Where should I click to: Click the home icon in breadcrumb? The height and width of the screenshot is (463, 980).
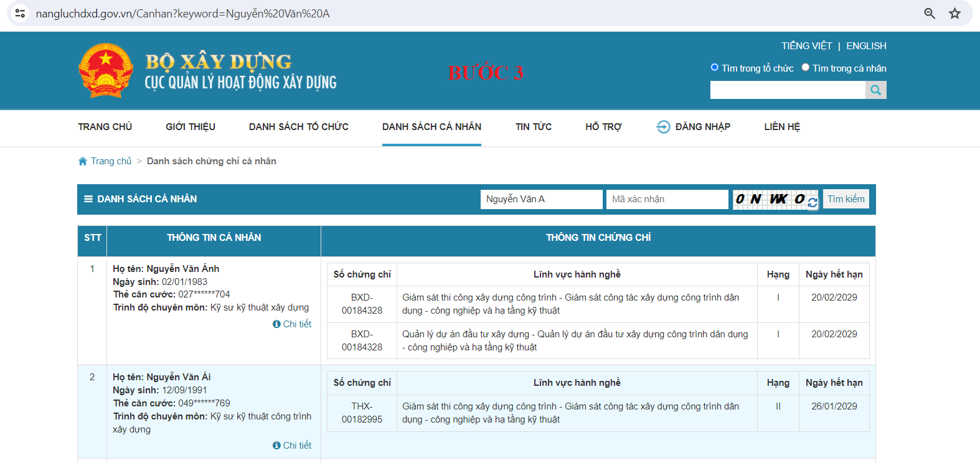click(83, 161)
